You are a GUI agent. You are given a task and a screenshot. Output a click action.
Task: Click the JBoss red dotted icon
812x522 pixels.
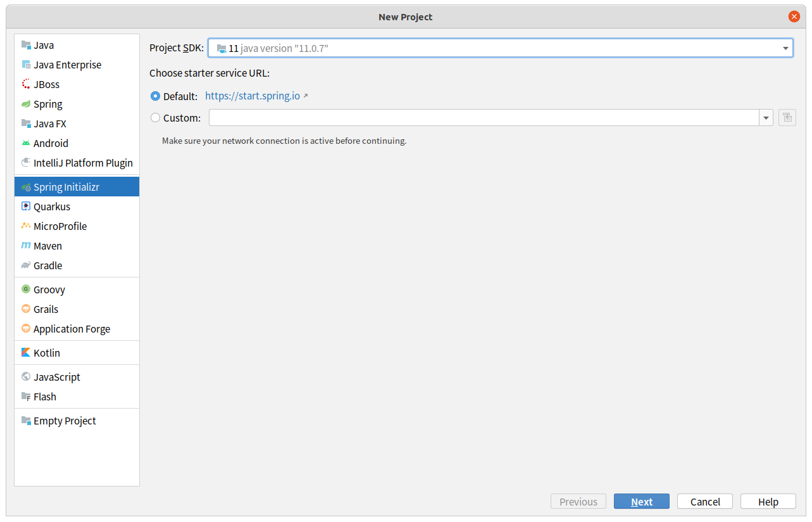[26, 84]
